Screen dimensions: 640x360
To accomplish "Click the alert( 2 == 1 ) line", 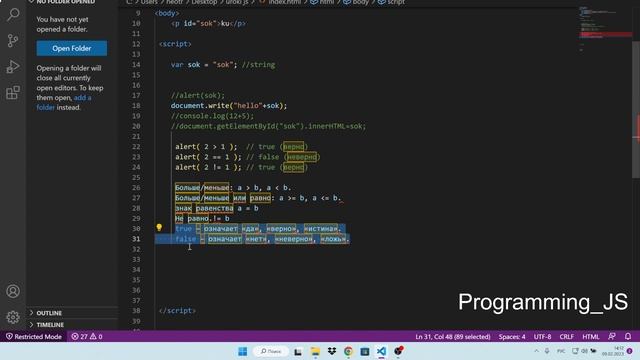I will click(247, 157).
